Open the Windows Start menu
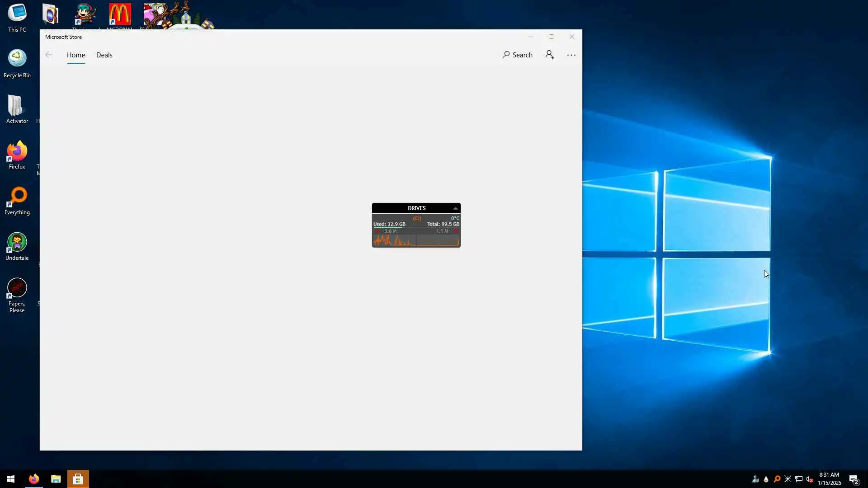The height and width of the screenshot is (488, 868). click(11, 479)
